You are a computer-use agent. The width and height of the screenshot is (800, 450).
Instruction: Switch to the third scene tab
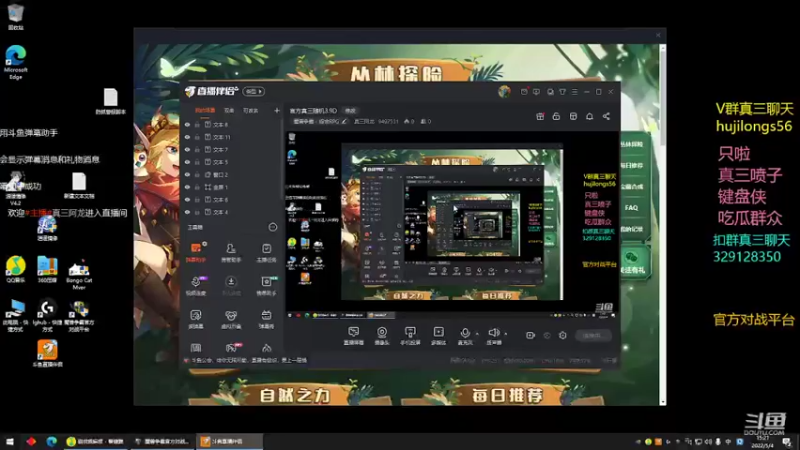pyautogui.click(x=251, y=110)
